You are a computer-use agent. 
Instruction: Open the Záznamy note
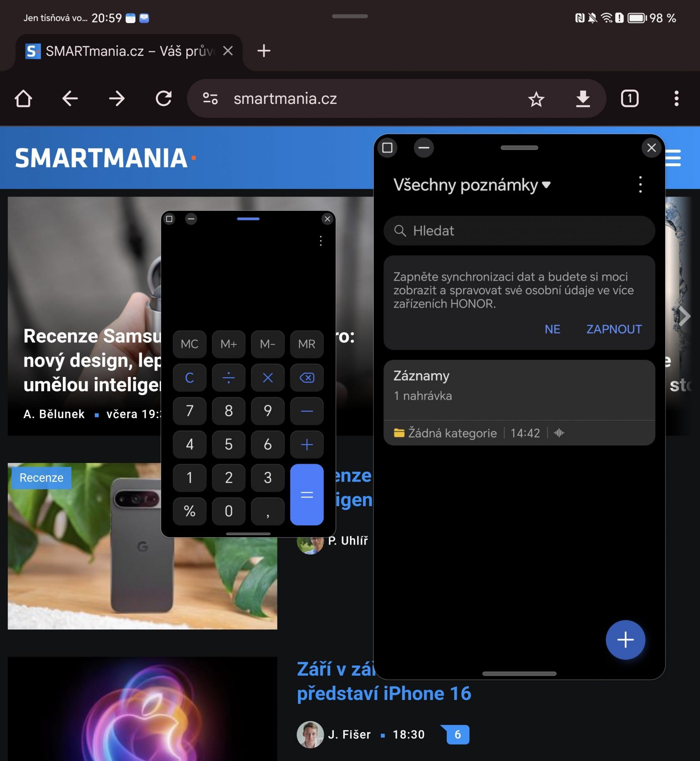[519, 403]
